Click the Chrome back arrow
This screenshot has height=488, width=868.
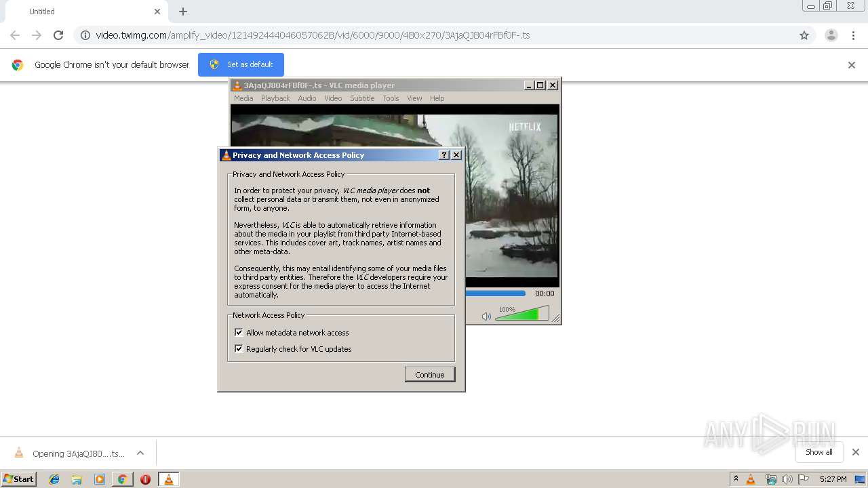[x=15, y=35]
